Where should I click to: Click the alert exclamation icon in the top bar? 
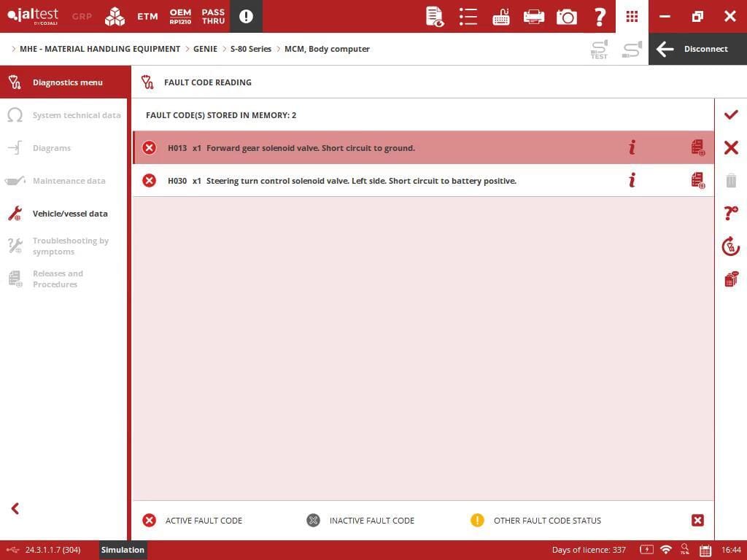coord(246,16)
